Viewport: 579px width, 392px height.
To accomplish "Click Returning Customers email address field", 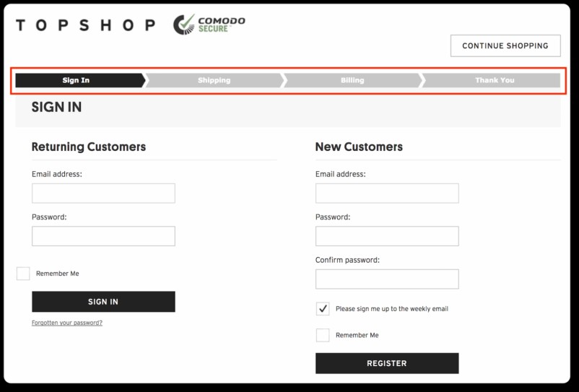I will pyautogui.click(x=103, y=193).
